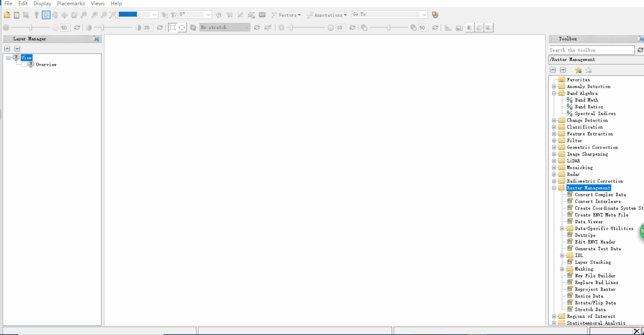The width and height of the screenshot is (644, 335).
Task: Click the histogram stretch icon
Action: (268, 28)
